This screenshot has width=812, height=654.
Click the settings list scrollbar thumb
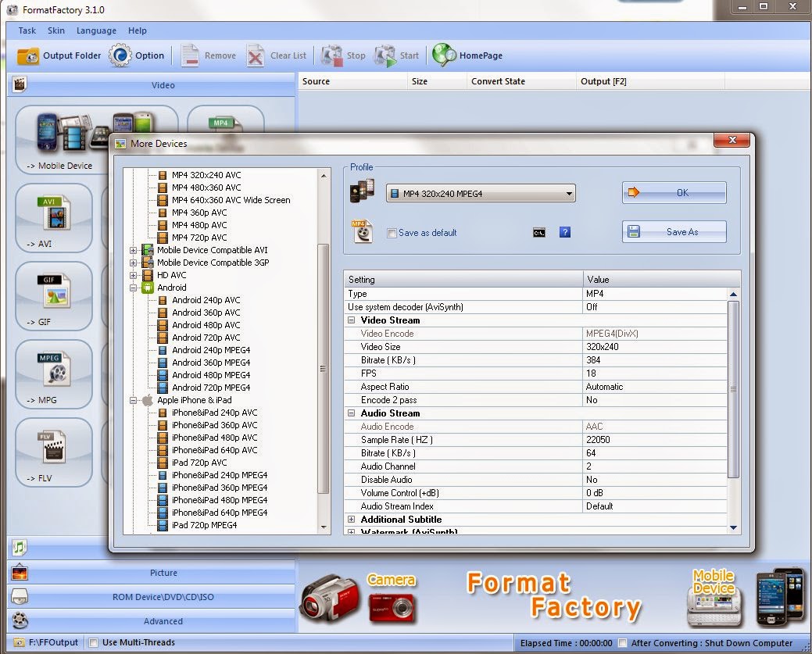[733, 389]
